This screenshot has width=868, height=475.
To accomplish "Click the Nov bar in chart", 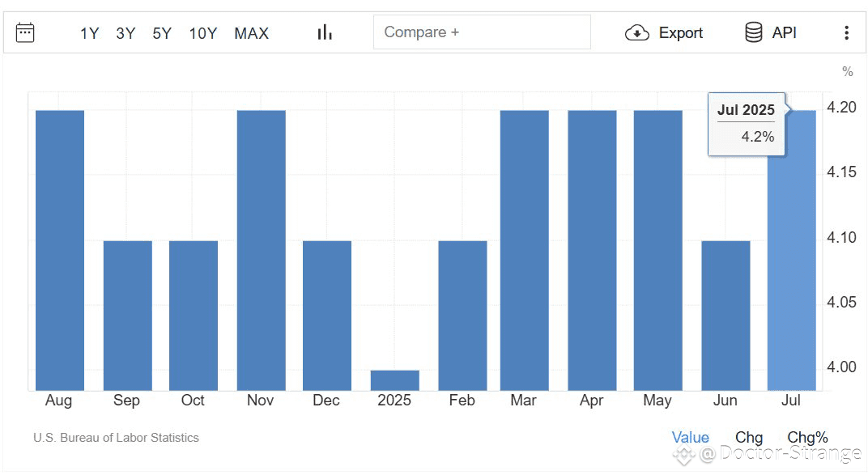I will [262, 251].
